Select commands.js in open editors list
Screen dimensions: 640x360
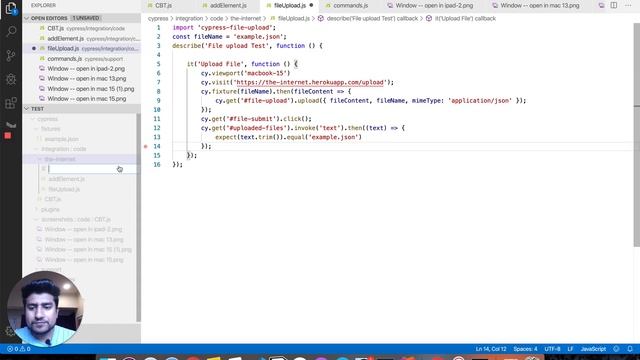pyautogui.click(x=82, y=59)
